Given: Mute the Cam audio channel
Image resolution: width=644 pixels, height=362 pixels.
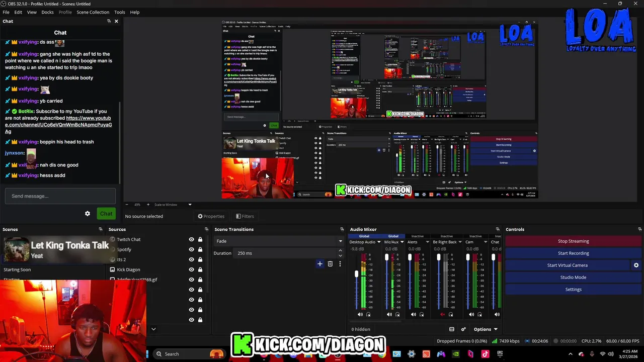Looking at the screenshot, I should 471,314.
